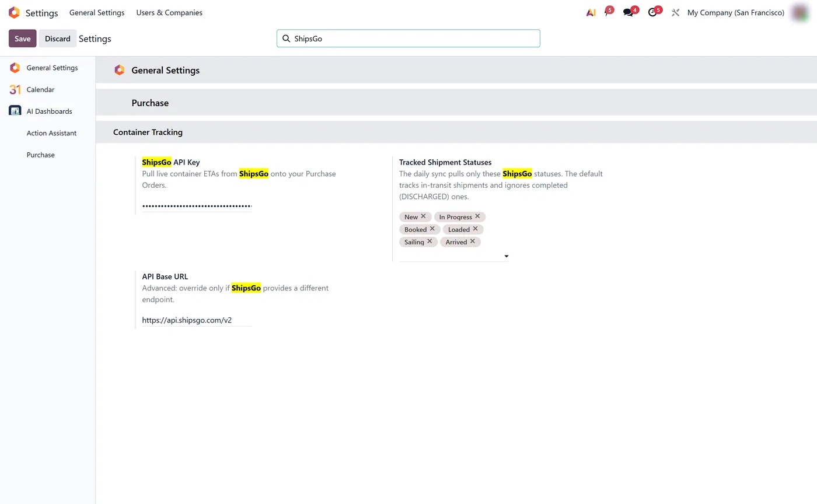This screenshot has height=504, width=817.
Task: Click the search magnifier icon
Action: (286, 38)
